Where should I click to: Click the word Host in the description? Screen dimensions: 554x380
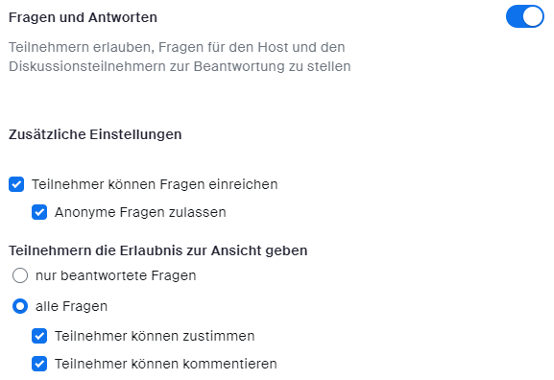click(273, 47)
